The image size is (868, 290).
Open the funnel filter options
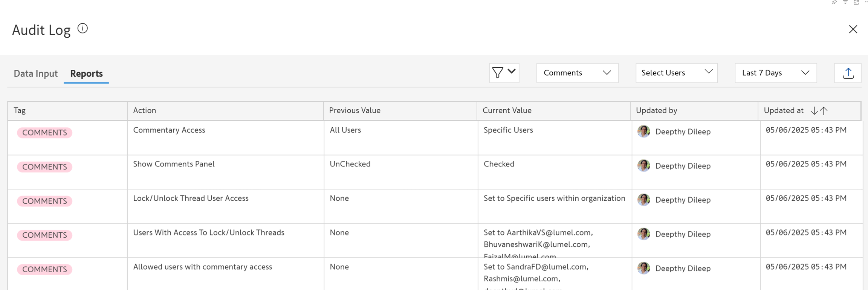(x=504, y=73)
